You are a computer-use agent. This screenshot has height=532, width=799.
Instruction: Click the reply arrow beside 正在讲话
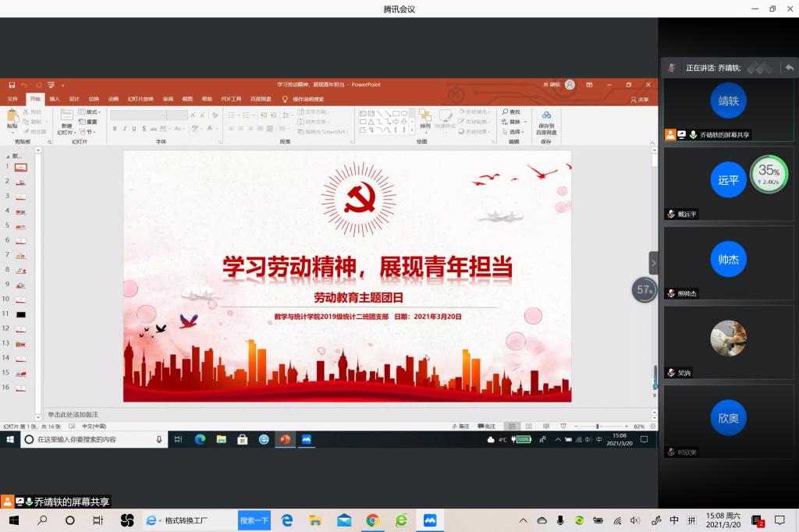coord(789,68)
